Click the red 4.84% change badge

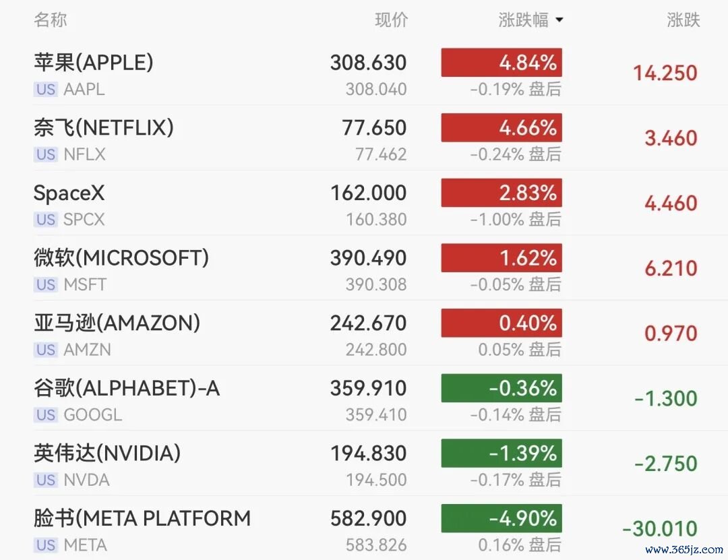point(502,62)
